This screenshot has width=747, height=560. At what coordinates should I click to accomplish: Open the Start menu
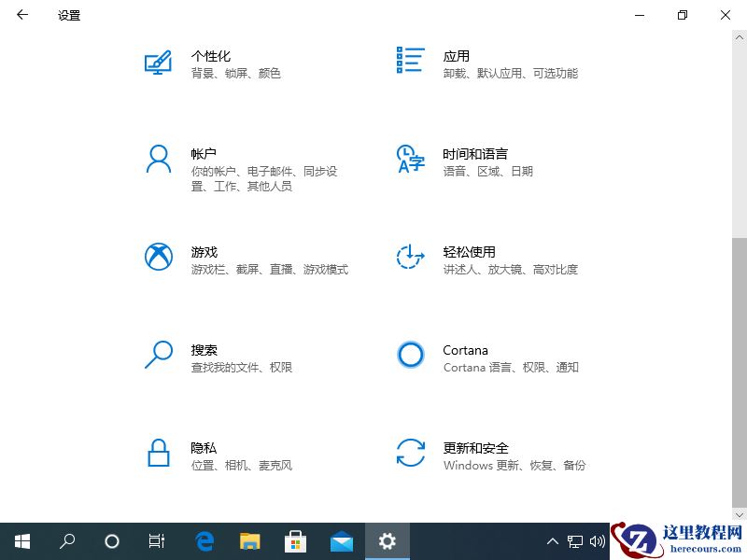[x=22, y=541]
